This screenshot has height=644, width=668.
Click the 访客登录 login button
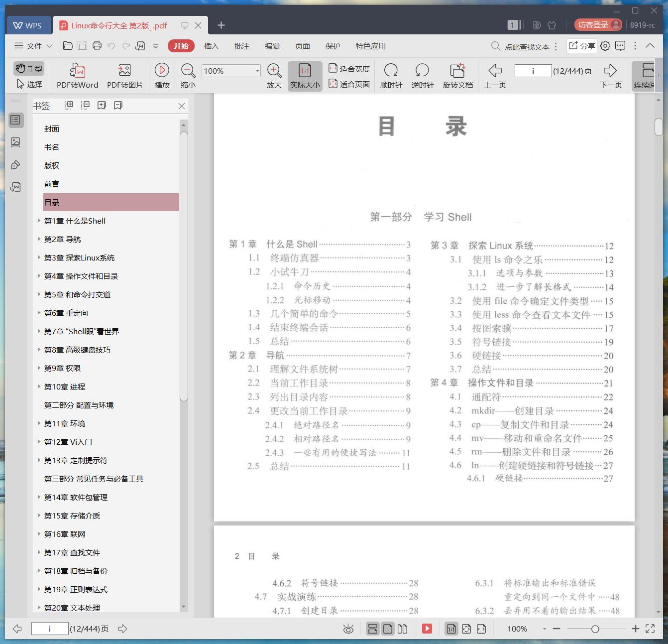click(598, 25)
